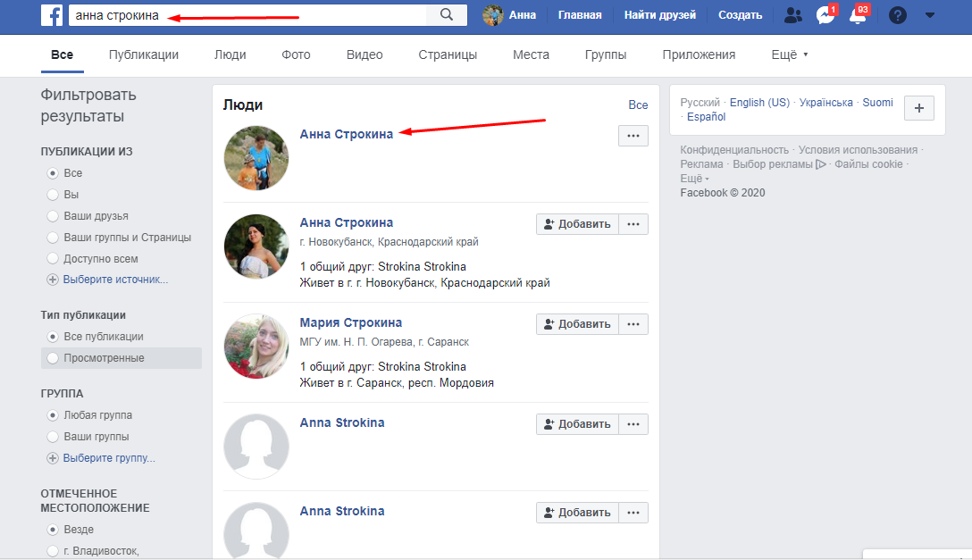
Task: Open Messenger icon with one notification
Action: 825,15
